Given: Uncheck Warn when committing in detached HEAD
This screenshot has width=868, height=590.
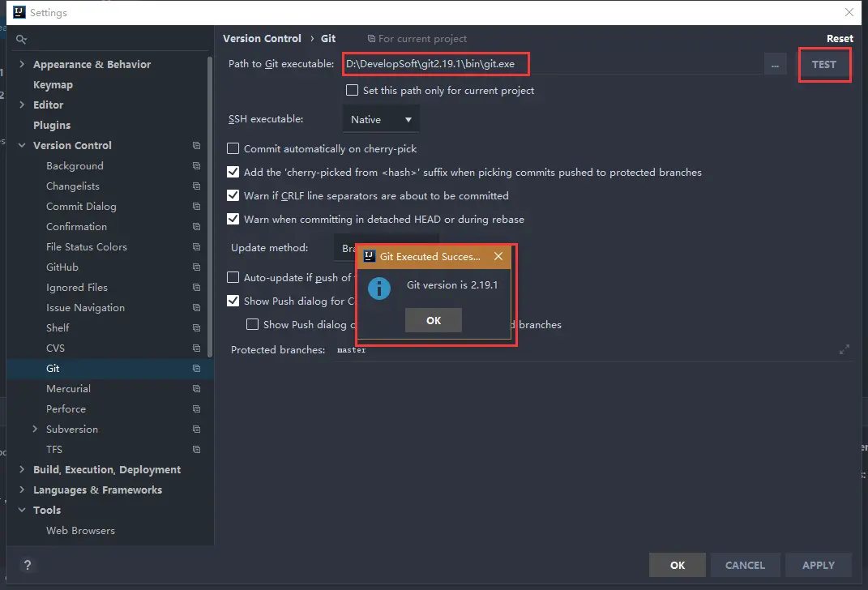Looking at the screenshot, I should 233,219.
